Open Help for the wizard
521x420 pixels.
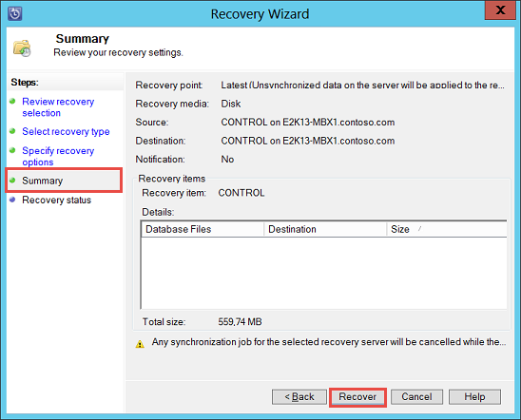(474, 397)
